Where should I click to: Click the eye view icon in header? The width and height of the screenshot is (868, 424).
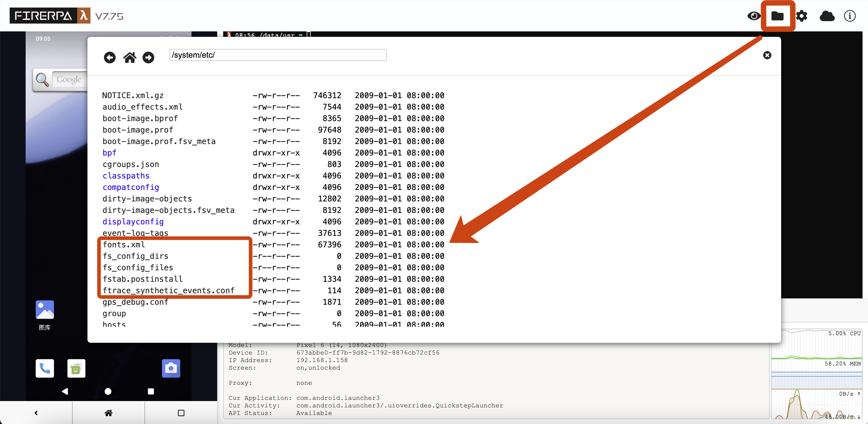coord(753,16)
